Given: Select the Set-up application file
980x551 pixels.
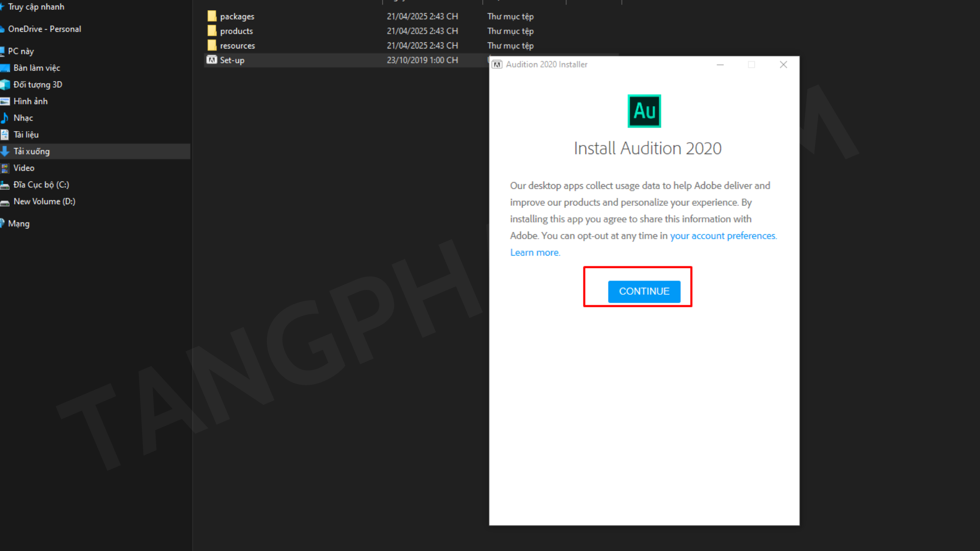Looking at the screenshot, I should (x=232, y=60).
